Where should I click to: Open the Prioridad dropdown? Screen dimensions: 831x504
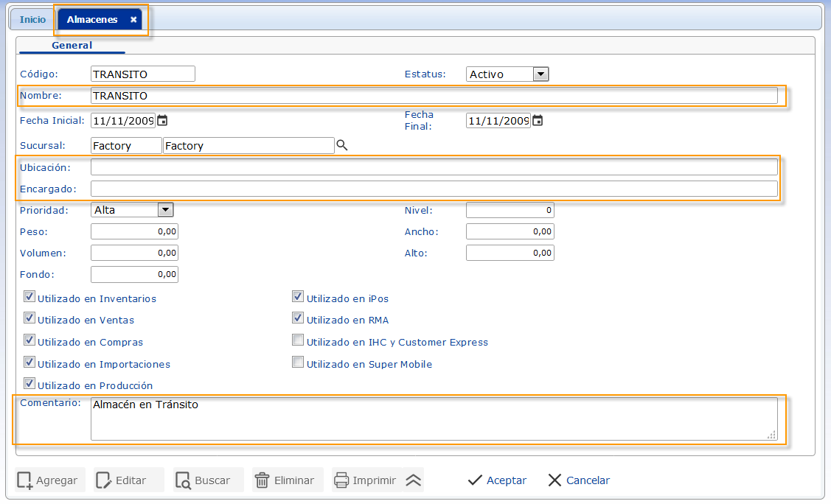(x=165, y=210)
